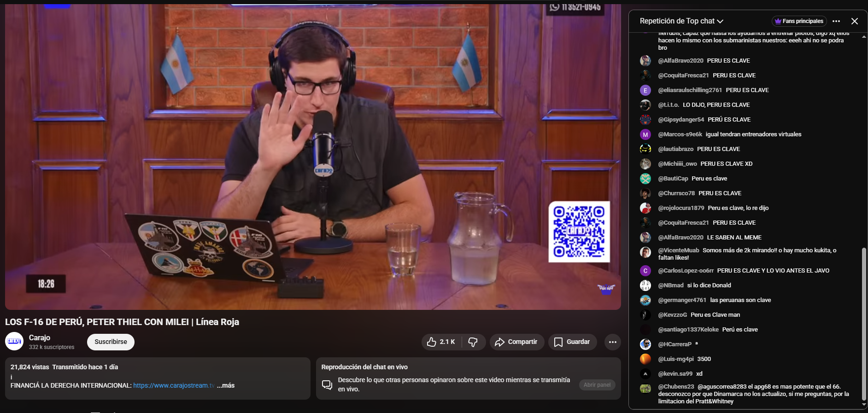Open @Gipsydanger54 avatar in chat
This screenshot has height=413, width=868.
645,120
